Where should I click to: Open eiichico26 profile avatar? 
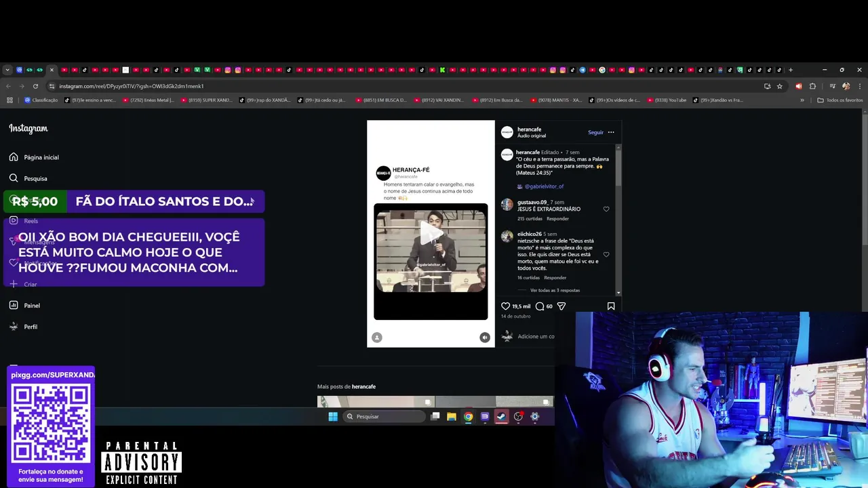(507, 237)
